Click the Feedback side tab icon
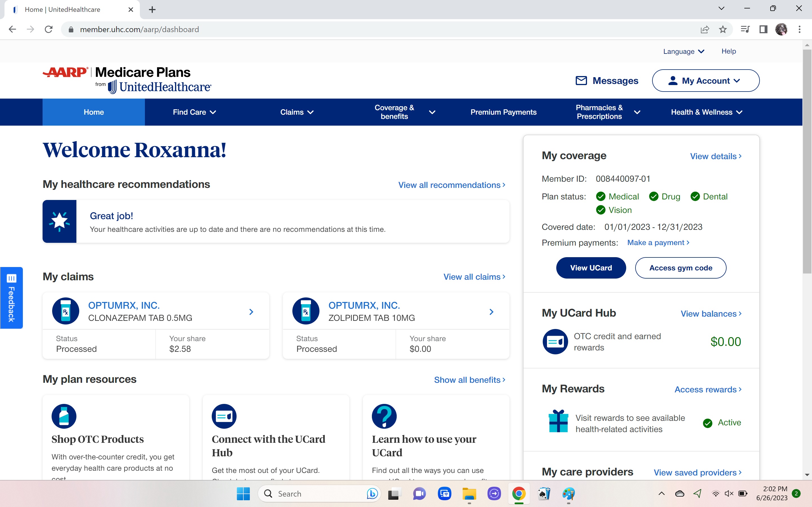The height and width of the screenshot is (507, 812). pyautogui.click(x=11, y=278)
